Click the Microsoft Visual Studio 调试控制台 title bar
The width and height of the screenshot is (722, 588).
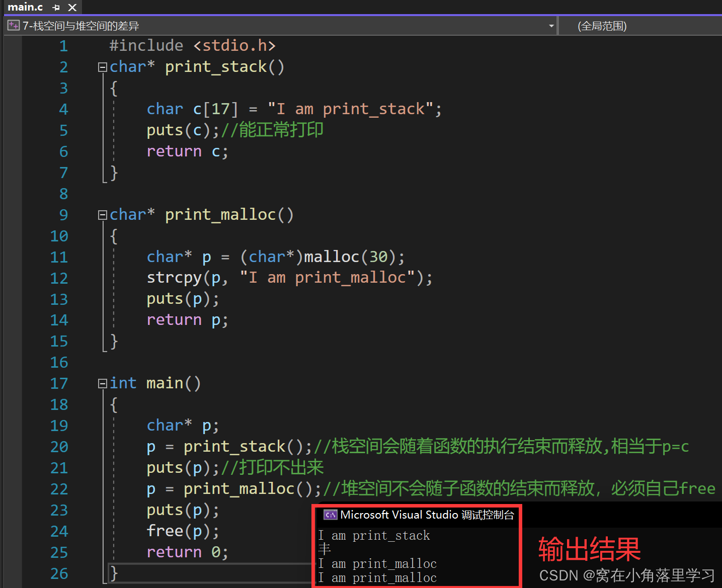click(x=418, y=515)
